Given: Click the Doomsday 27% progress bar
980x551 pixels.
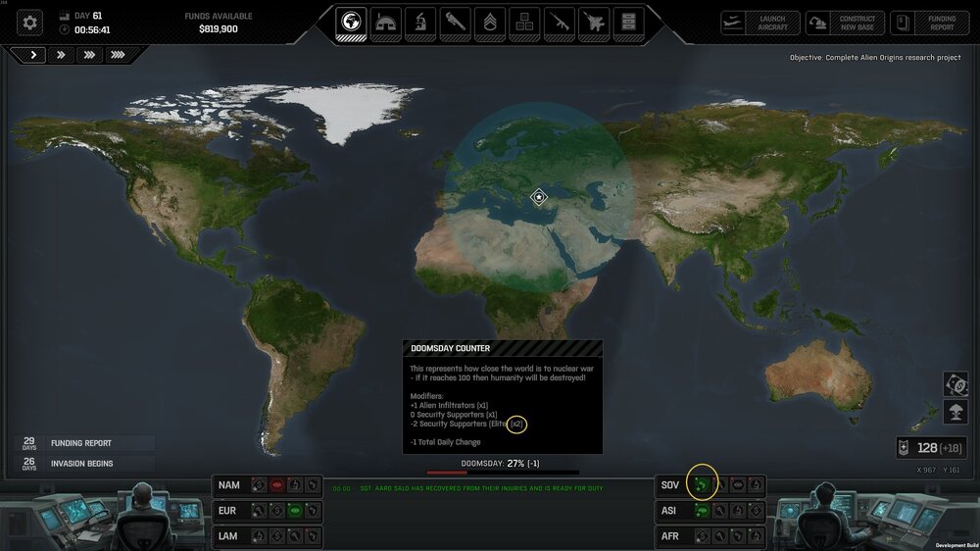Looking at the screenshot, I should coord(503,473).
